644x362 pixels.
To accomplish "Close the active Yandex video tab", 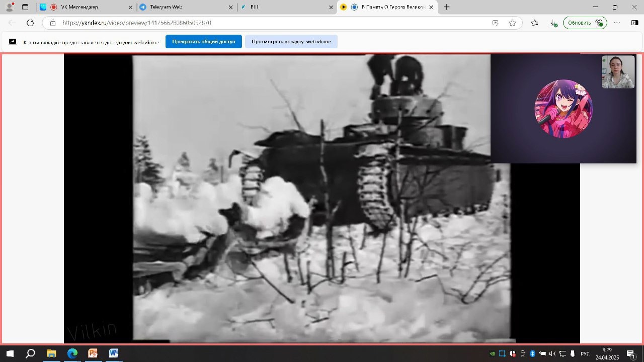I will tap(431, 7).
